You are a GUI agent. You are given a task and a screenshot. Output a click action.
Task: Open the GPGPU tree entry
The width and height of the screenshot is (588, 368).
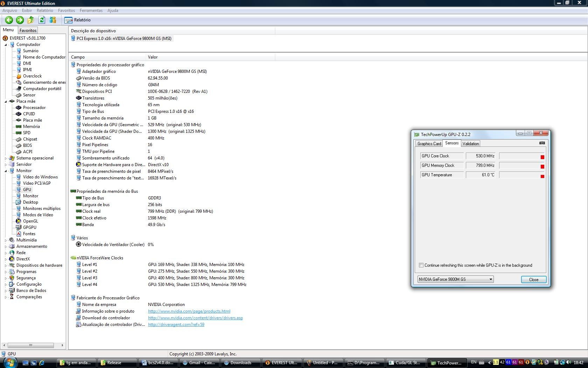[29, 227]
